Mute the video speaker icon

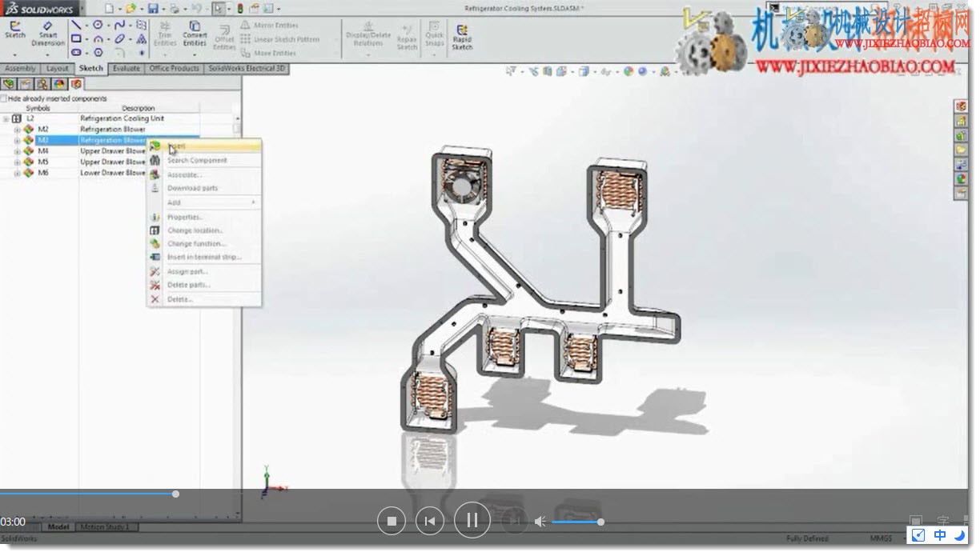(540, 522)
